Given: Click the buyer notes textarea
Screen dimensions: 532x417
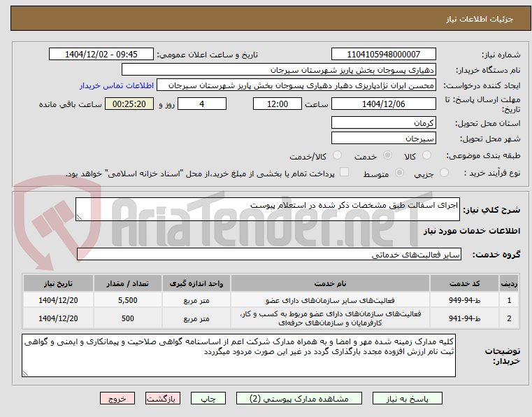Looking at the screenshot, I should click(238, 355).
